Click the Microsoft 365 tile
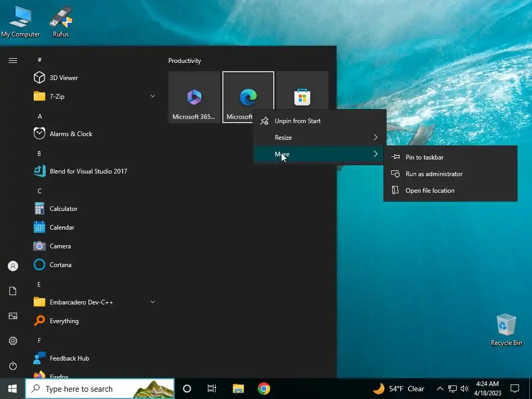The image size is (532, 399). tap(194, 97)
